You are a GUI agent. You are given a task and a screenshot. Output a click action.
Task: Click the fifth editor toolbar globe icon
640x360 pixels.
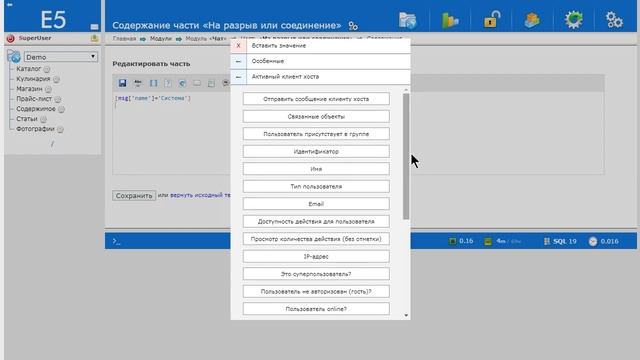click(x=182, y=83)
